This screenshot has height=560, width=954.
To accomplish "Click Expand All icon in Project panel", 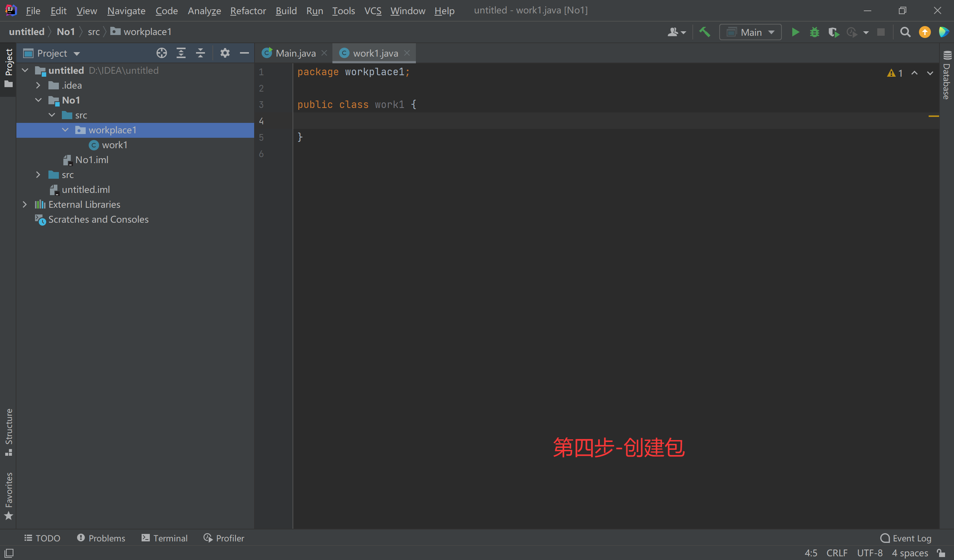I will [x=181, y=53].
